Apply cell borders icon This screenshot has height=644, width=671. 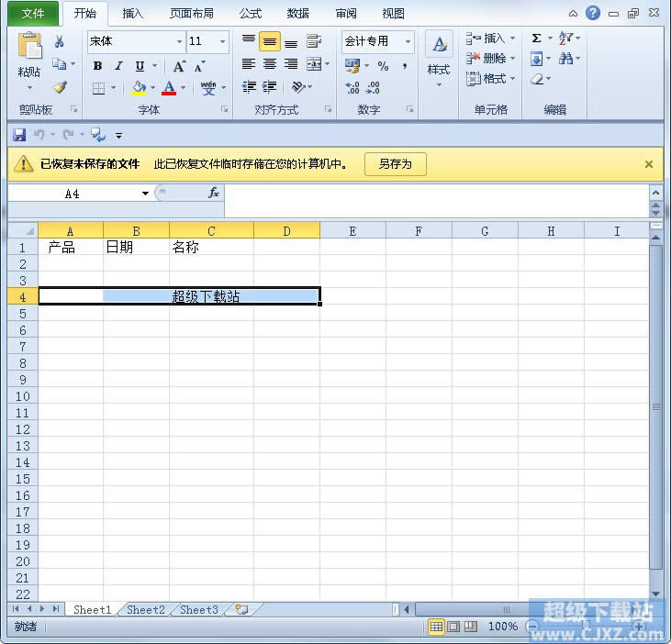(x=98, y=88)
